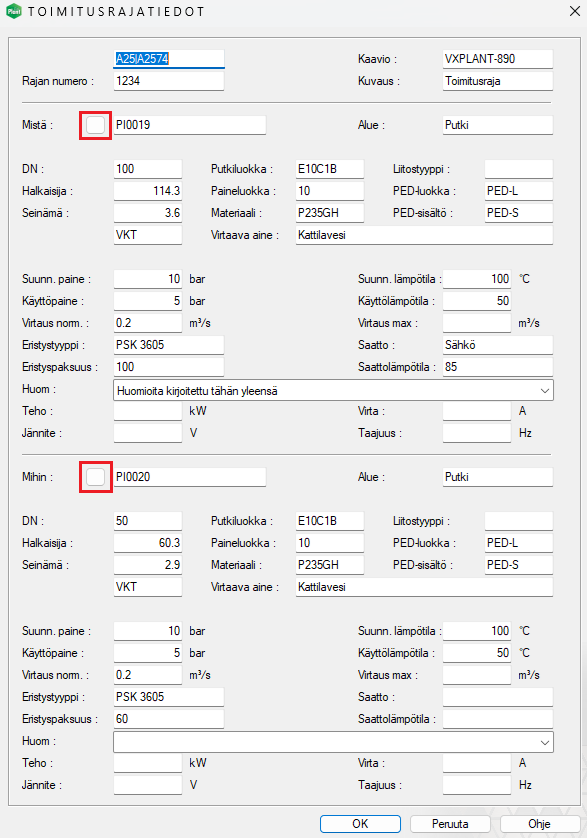Click the Virtaava aine field in Mistä section
Screen dimensions: 587x838
tap(424, 235)
